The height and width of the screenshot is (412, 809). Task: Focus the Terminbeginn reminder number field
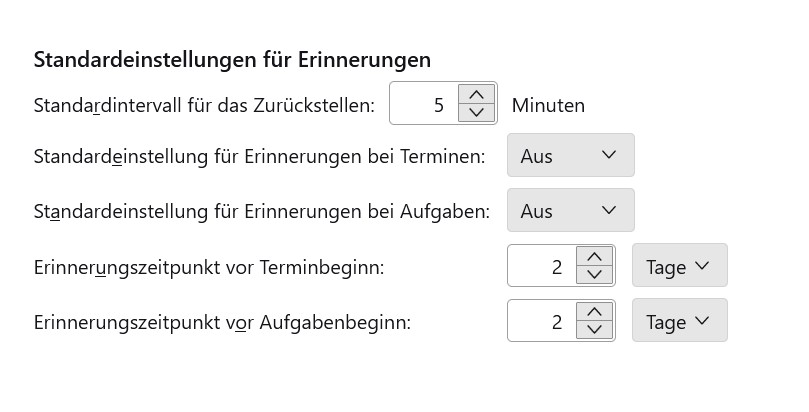(543, 267)
